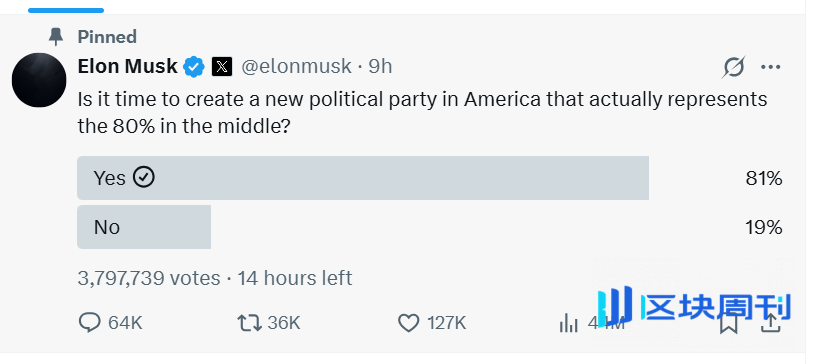Select the No poll option
Image resolution: width=817 pixels, height=364 pixels.
(430, 227)
